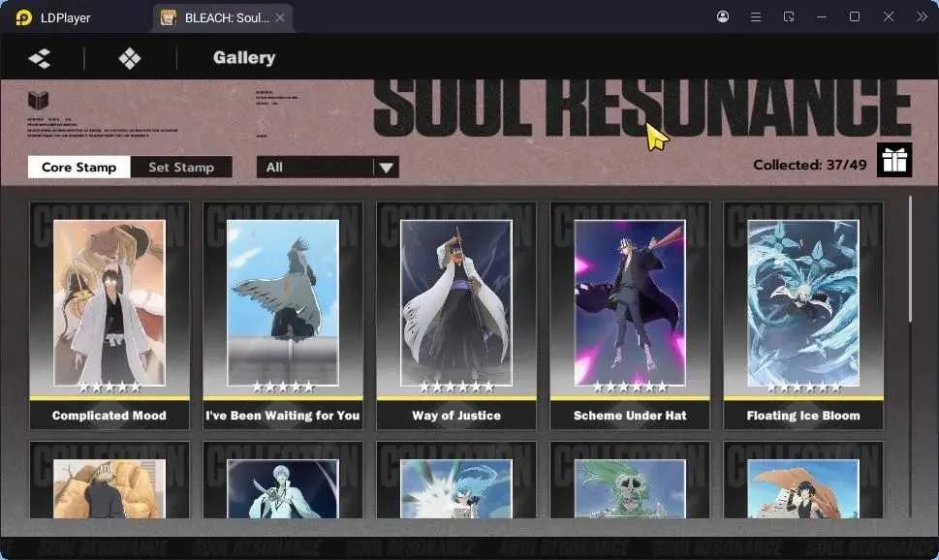View the Scheme Under Hat stamp card
This screenshot has height=560, width=939.
[630, 316]
